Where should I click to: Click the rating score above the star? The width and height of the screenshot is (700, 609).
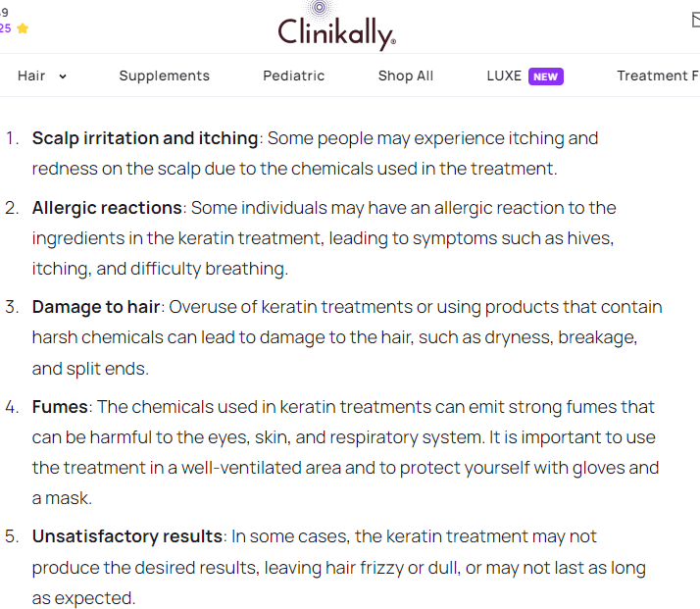click(4, 13)
